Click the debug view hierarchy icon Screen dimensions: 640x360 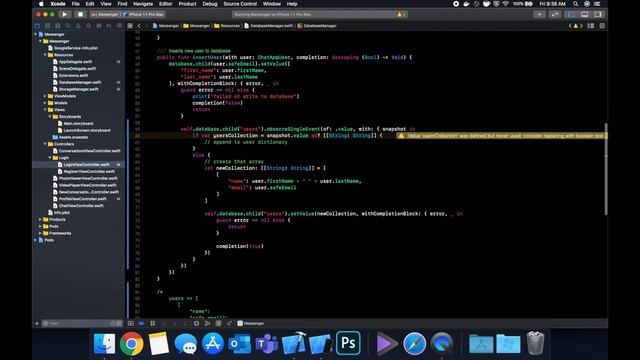pos(196,323)
